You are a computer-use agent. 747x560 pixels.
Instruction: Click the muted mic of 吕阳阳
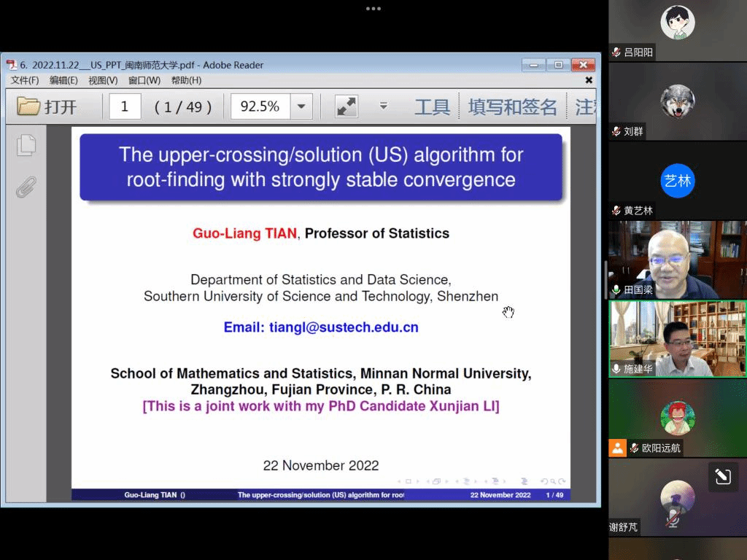(x=616, y=52)
